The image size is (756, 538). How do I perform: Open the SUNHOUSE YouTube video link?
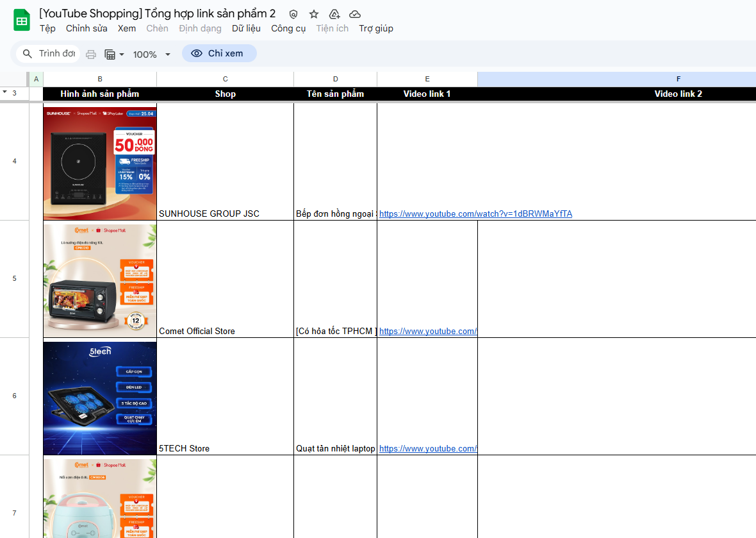click(x=475, y=214)
